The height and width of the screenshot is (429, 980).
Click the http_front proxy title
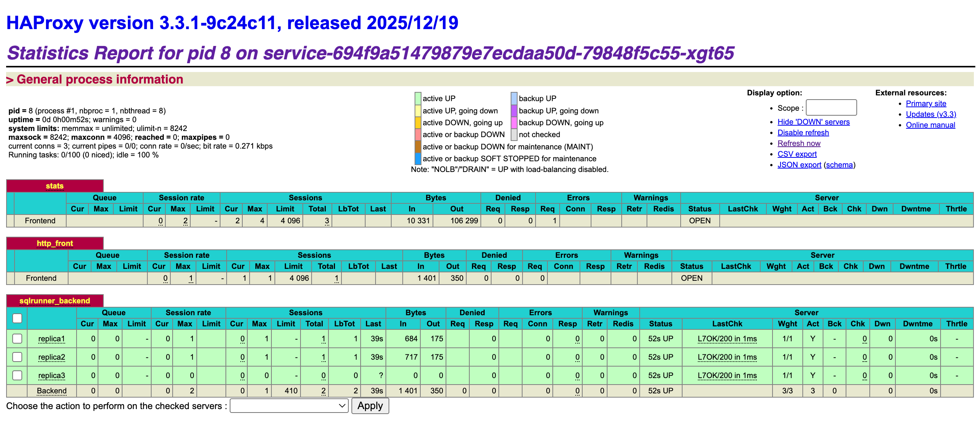pos(55,243)
